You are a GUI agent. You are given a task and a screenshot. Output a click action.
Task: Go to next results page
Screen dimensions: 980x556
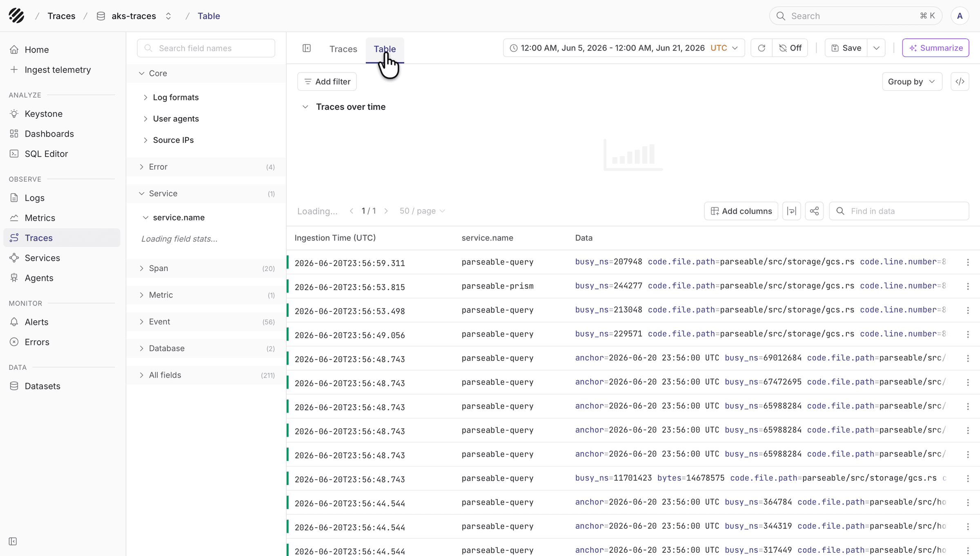[386, 211]
